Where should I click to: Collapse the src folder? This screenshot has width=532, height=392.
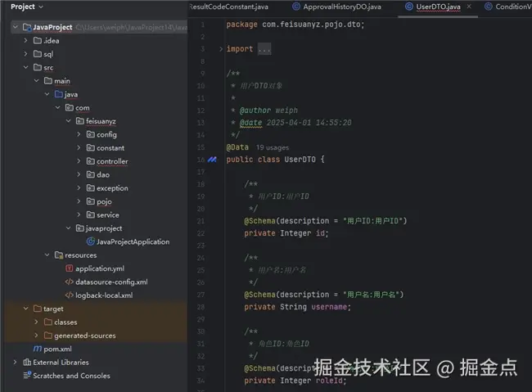(x=26, y=67)
